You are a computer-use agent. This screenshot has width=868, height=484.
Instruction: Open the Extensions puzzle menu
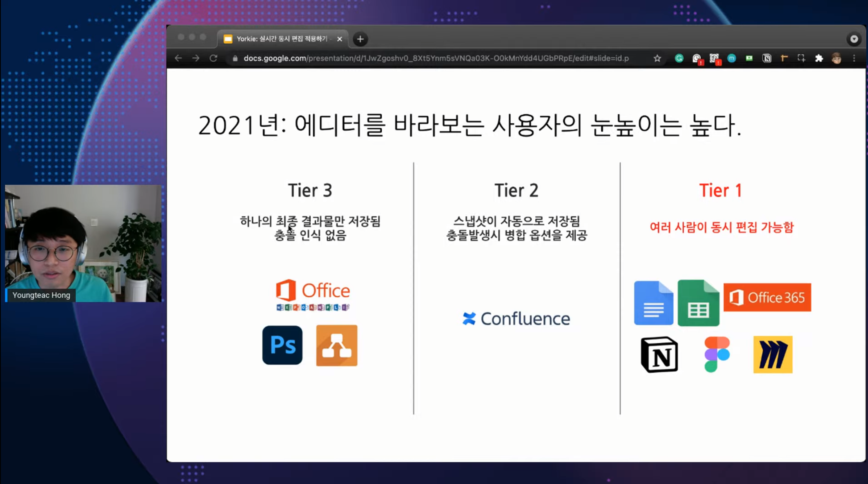(819, 58)
